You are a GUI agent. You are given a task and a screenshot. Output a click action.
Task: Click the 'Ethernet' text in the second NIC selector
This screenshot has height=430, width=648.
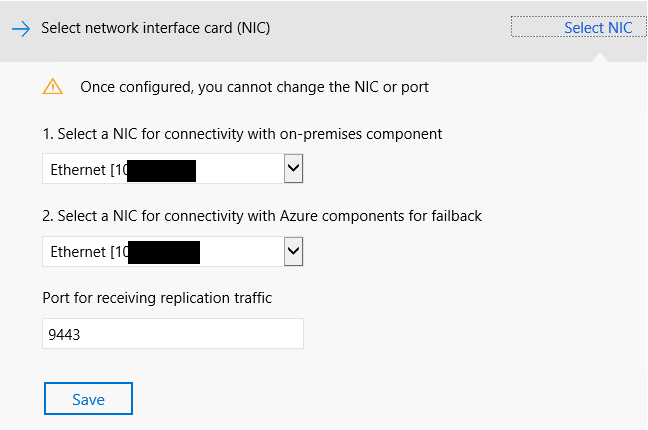tap(78, 252)
